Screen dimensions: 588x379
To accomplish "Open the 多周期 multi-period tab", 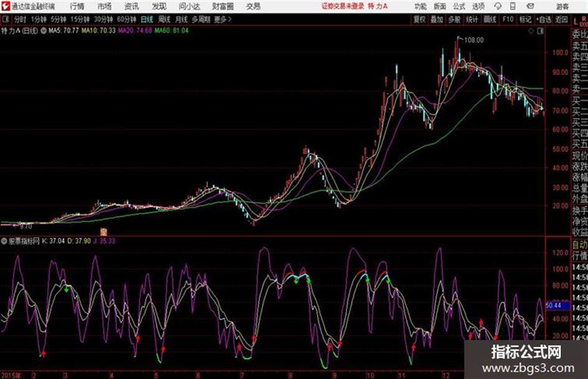I will click(201, 19).
